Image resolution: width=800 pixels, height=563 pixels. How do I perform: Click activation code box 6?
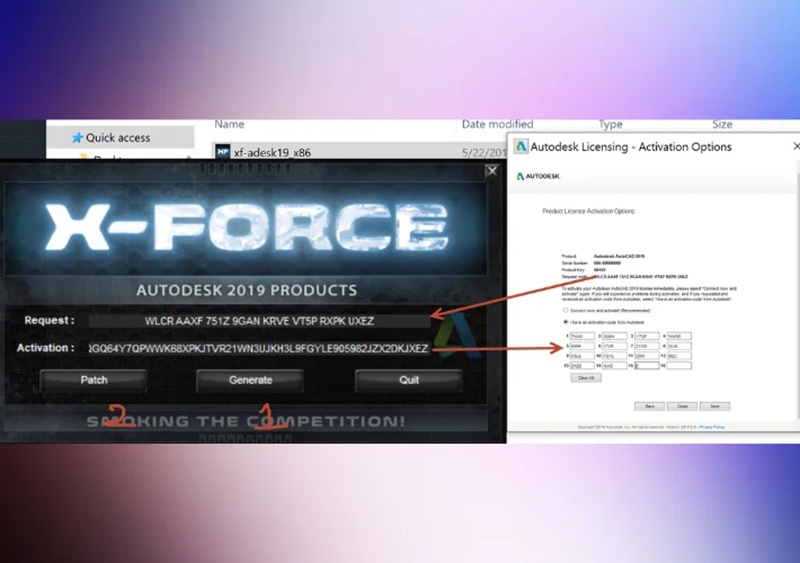tap(615, 346)
